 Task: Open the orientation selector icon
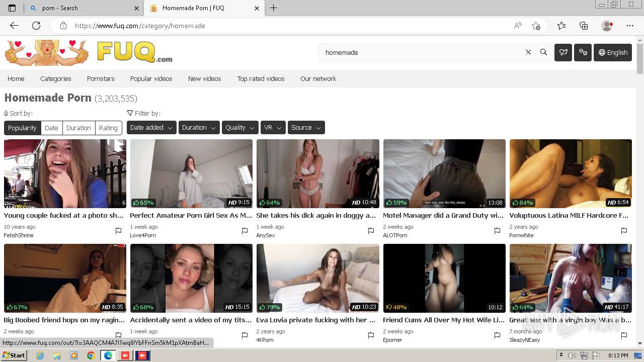pos(563,52)
